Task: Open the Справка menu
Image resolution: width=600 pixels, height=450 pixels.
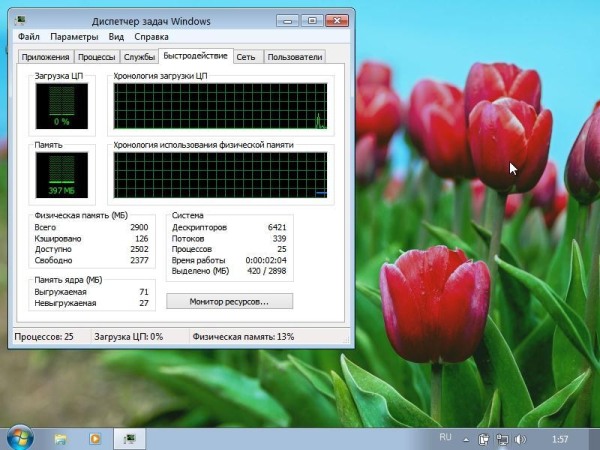Action: [x=151, y=37]
